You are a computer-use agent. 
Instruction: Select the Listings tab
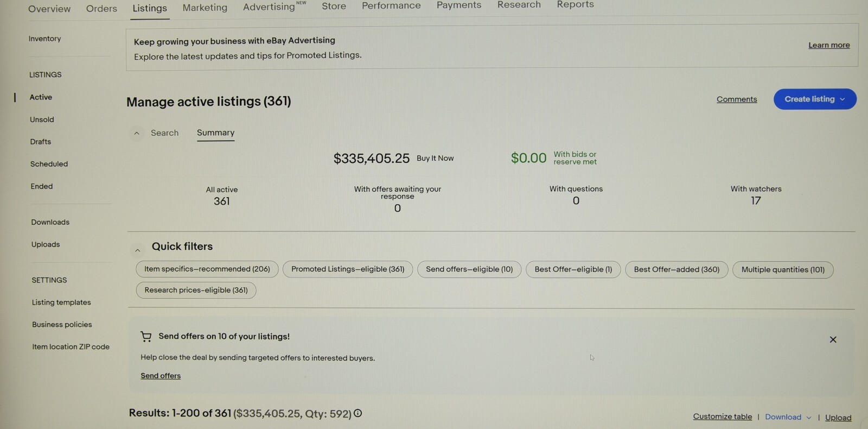(150, 8)
